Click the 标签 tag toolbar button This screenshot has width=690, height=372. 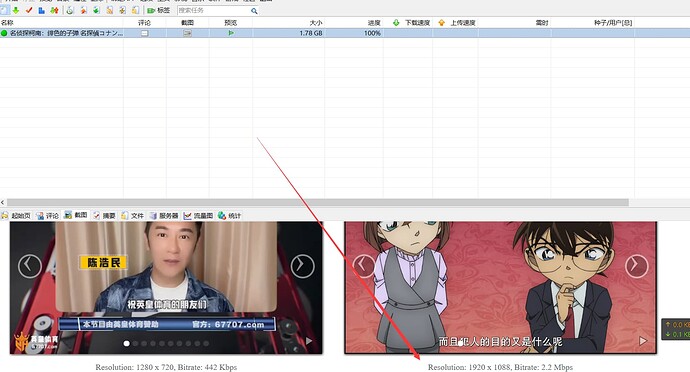pyautogui.click(x=159, y=10)
